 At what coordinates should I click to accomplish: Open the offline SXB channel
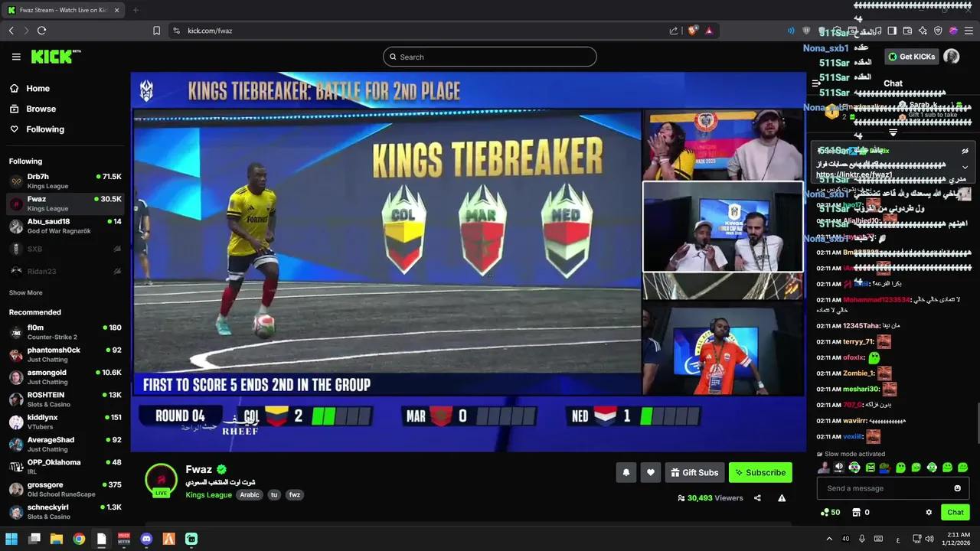pos(65,249)
